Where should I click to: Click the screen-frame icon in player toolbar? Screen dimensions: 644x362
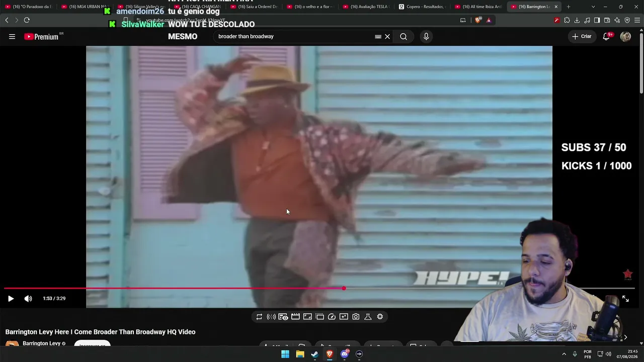click(307, 317)
